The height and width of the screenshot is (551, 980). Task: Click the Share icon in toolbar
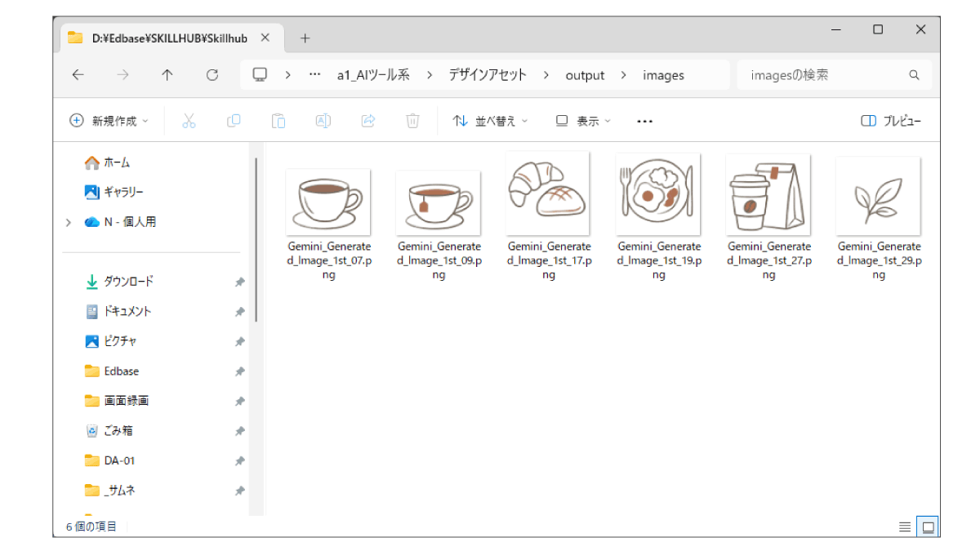[368, 121]
